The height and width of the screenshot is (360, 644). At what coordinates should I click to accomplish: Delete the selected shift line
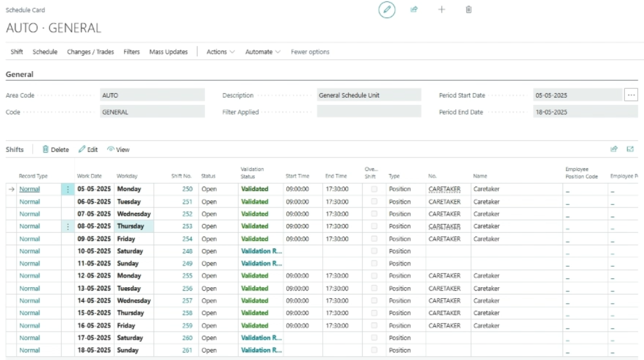point(56,149)
